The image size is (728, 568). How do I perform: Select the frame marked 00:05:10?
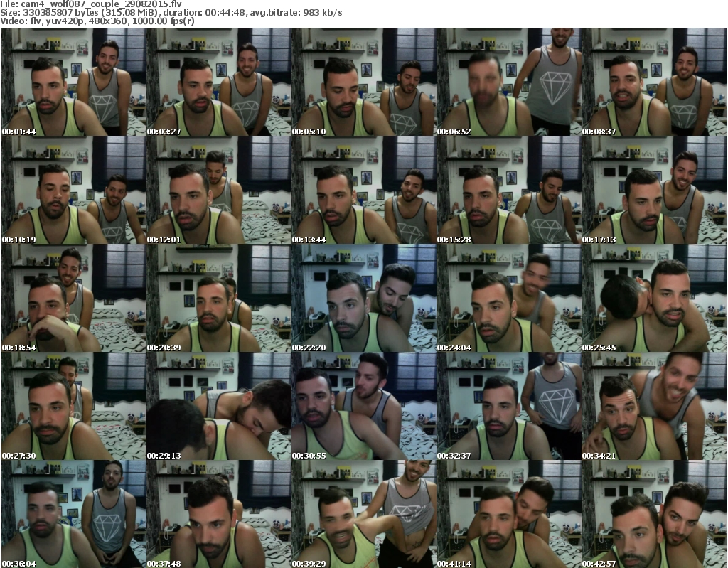tap(363, 82)
